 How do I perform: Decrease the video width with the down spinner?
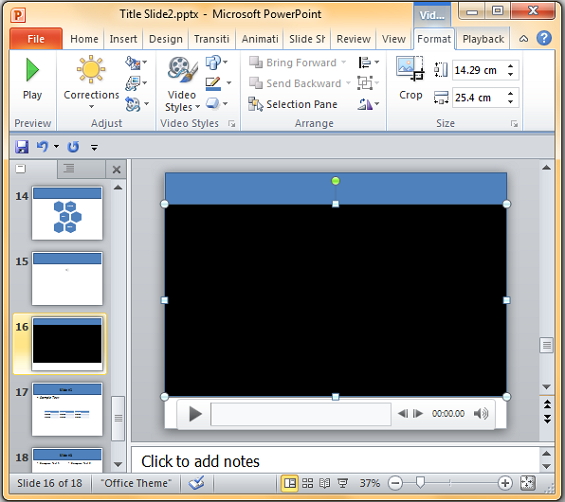[x=511, y=102]
